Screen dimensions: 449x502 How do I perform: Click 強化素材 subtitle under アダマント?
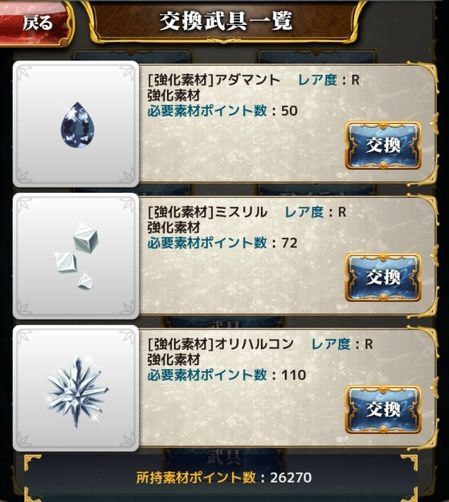(174, 96)
